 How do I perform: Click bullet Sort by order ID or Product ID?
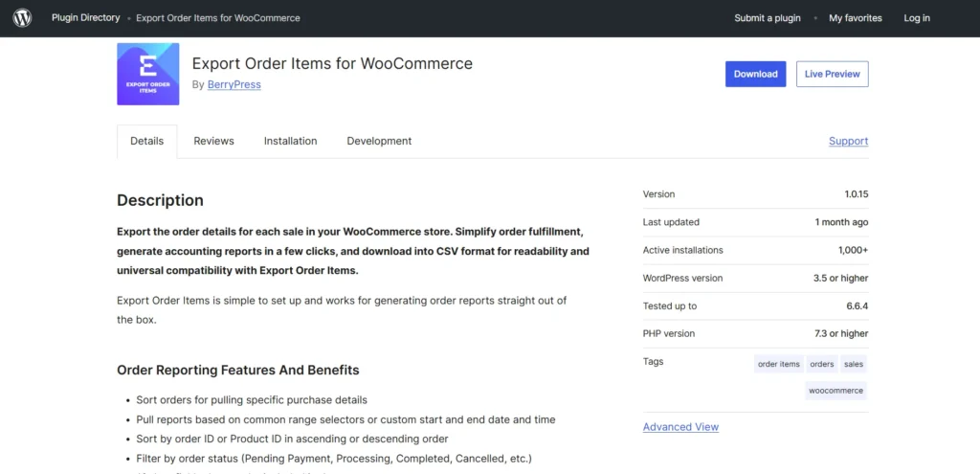(x=293, y=439)
